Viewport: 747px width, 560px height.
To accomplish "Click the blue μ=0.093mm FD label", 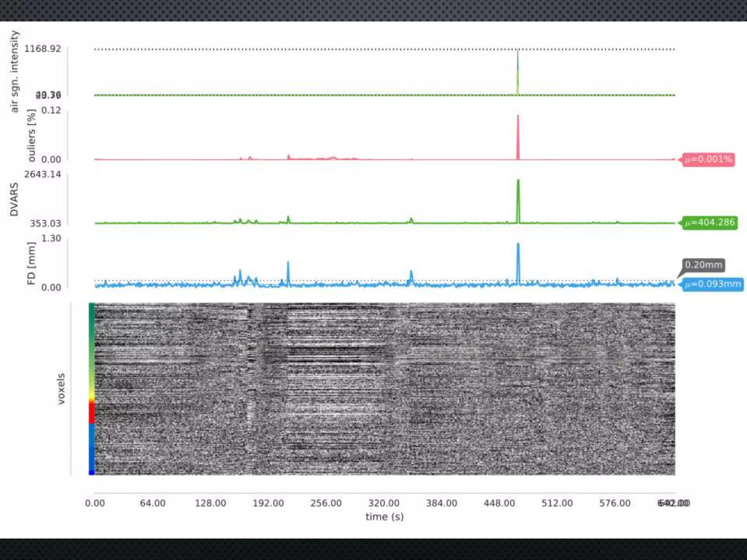I will [712, 284].
